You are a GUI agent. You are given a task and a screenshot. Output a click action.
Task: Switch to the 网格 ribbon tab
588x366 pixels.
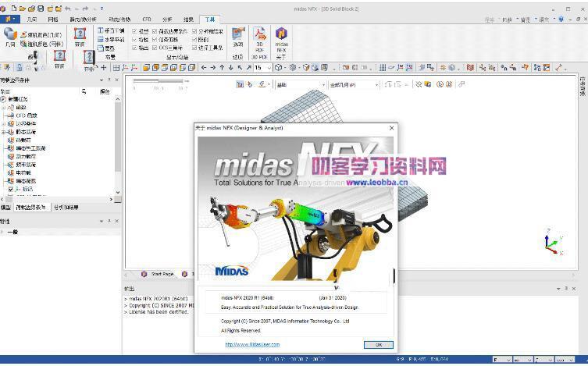click(53, 19)
